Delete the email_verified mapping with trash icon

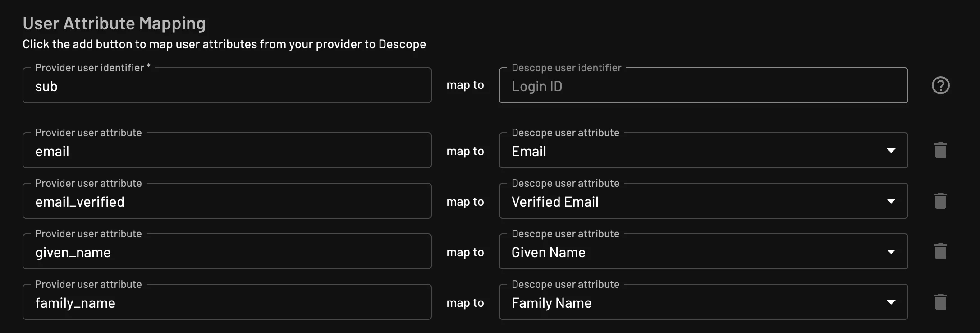(x=940, y=201)
